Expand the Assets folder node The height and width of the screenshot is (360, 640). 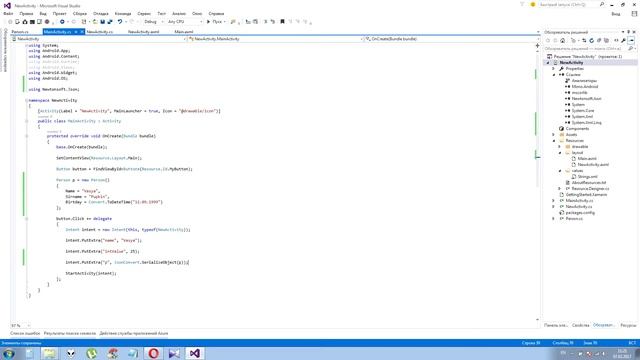tap(553, 135)
